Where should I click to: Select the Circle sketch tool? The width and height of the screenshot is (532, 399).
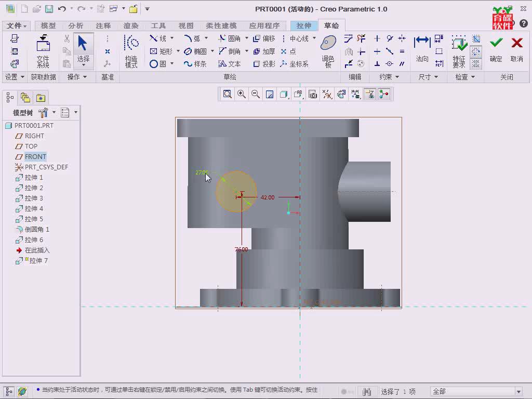point(158,64)
